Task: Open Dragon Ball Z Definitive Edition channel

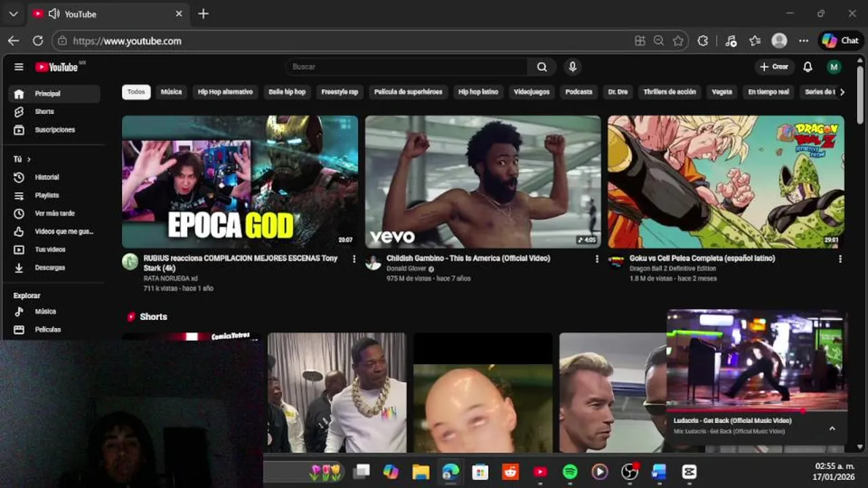Action: [x=673, y=268]
